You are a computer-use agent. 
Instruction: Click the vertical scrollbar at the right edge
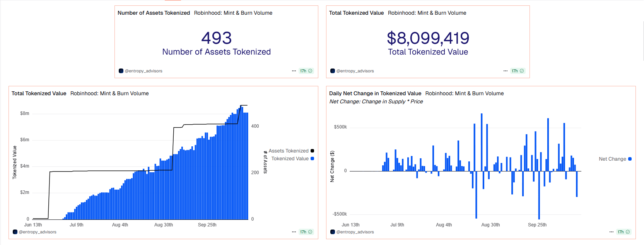pyautogui.click(x=642, y=39)
